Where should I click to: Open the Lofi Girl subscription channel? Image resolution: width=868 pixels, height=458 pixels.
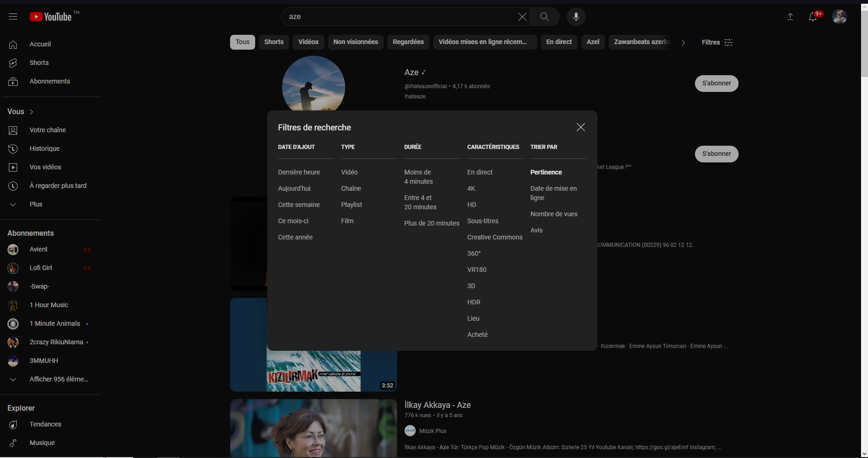(x=51, y=268)
